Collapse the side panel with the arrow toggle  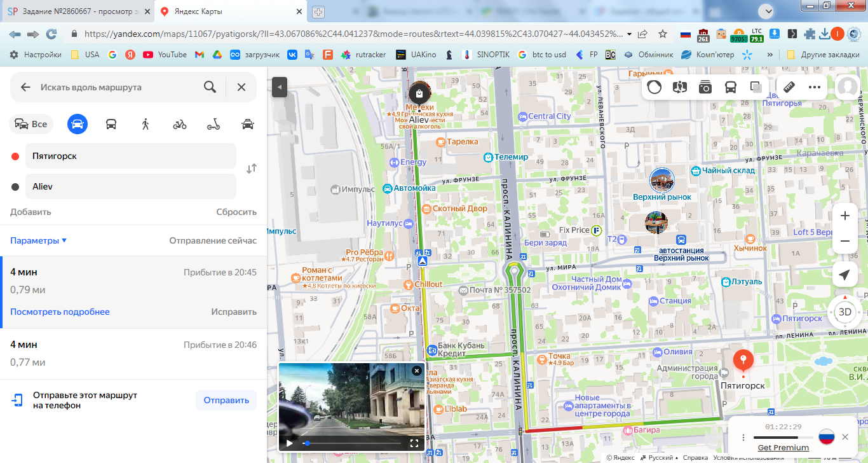280,87
